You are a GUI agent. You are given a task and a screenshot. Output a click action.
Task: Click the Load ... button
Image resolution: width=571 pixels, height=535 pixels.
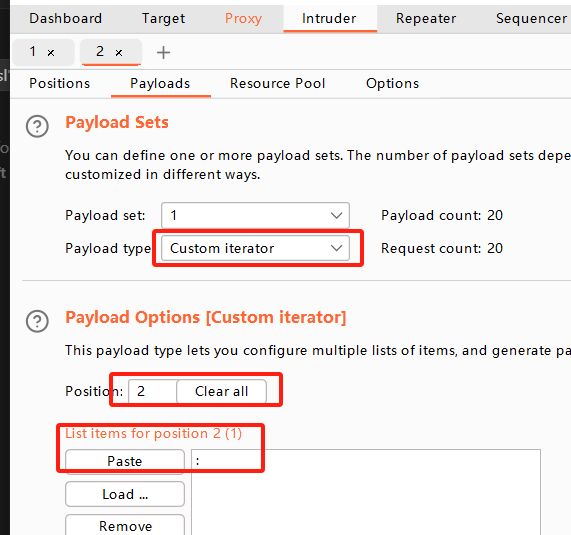(125, 494)
